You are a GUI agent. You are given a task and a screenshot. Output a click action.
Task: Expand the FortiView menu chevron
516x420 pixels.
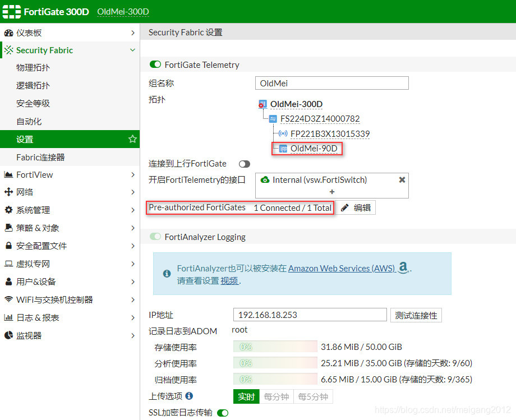[x=132, y=174]
